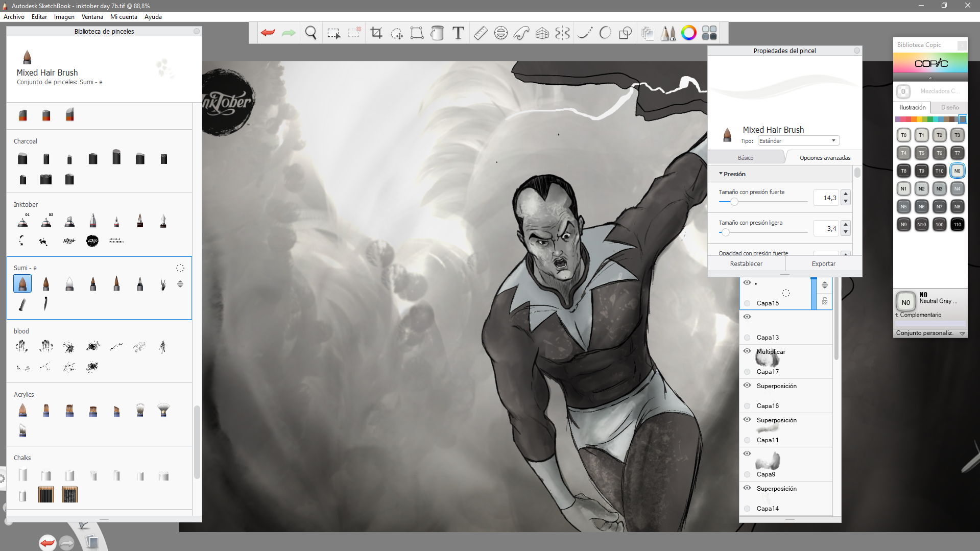The height and width of the screenshot is (551, 980).
Task: Select the N5 Copic color swatch
Action: pos(903,207)
